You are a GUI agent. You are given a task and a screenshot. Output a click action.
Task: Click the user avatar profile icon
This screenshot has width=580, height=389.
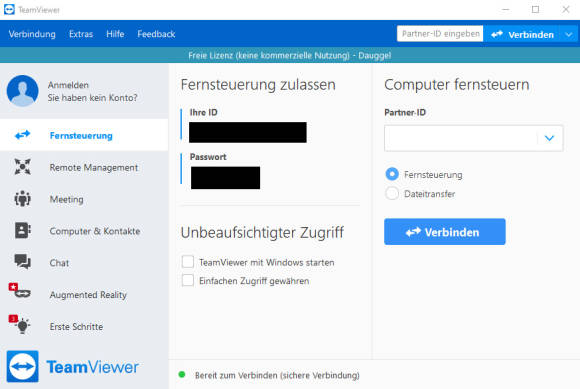point(23,91)
